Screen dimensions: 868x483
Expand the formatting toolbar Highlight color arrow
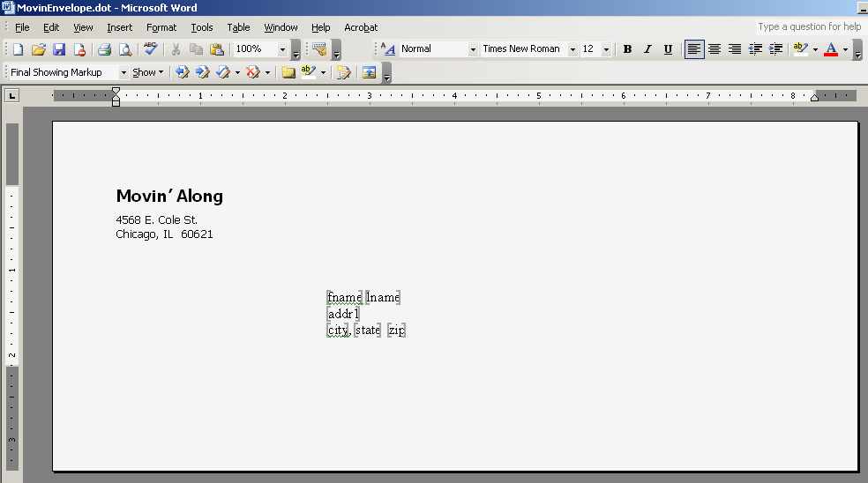(815, 49)
